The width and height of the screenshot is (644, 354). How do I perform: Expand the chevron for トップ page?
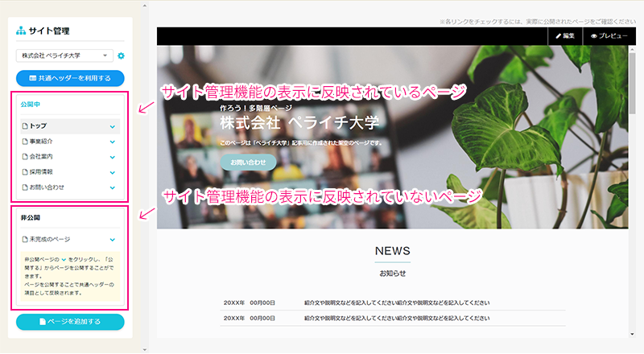tap(112, 126)
